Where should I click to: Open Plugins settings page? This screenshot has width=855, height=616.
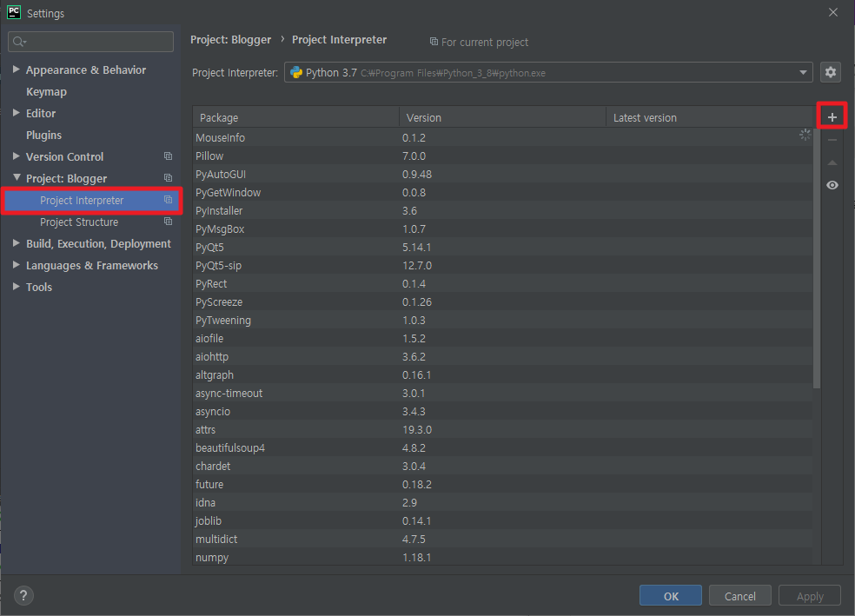coord(43,136)
